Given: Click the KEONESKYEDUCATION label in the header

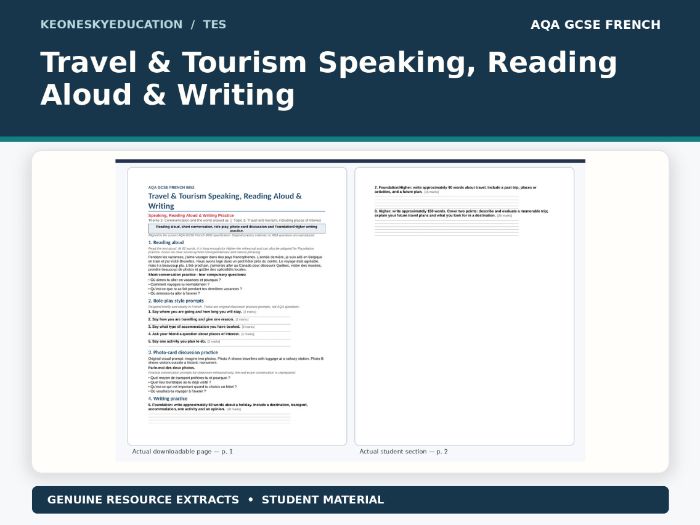Looking at the screenshot, I should (112, 24).
